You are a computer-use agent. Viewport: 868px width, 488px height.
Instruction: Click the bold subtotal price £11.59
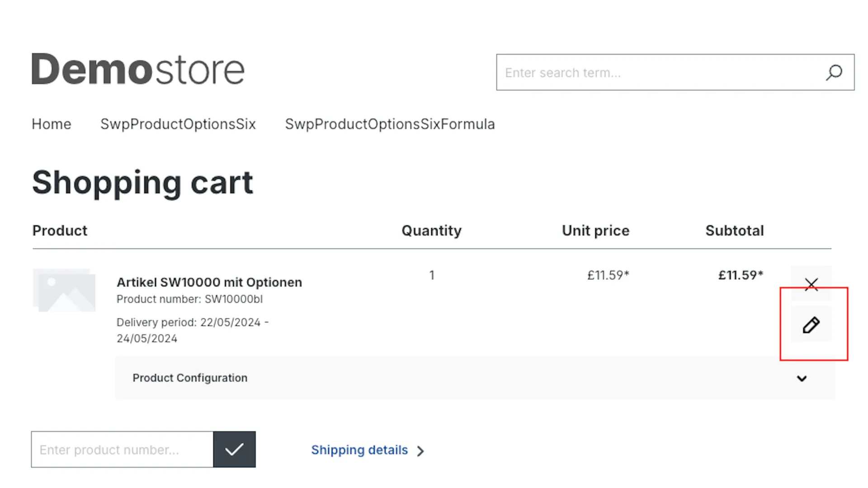click(x=741, y=275)
